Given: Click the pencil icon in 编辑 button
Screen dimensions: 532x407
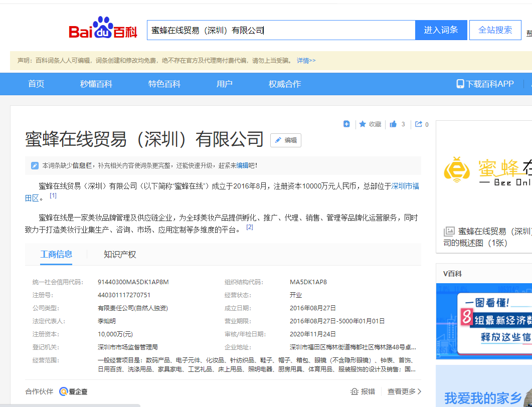Looking at the screenshot, I should [x=278, y=140].
